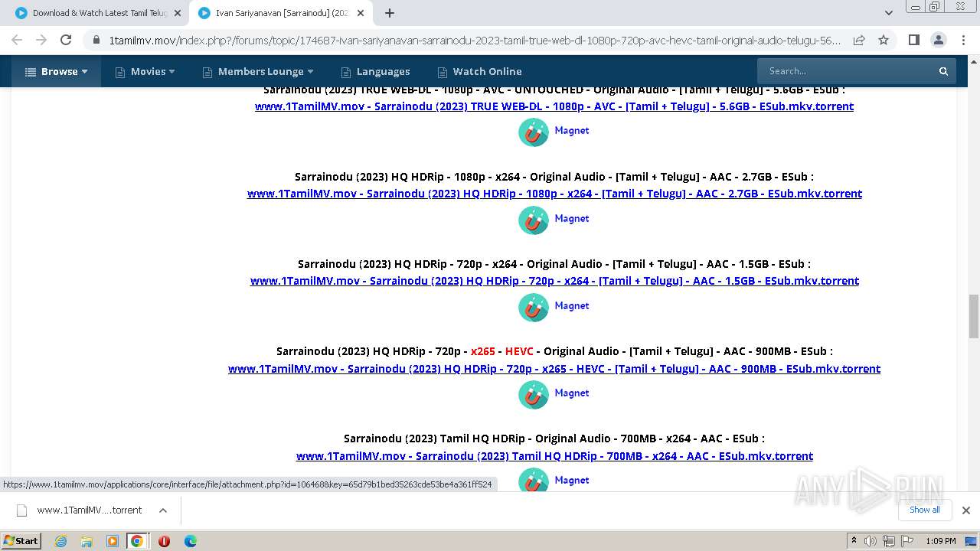Show all downloads
Screen dimensions: 980x551
[x=924, y=510]
